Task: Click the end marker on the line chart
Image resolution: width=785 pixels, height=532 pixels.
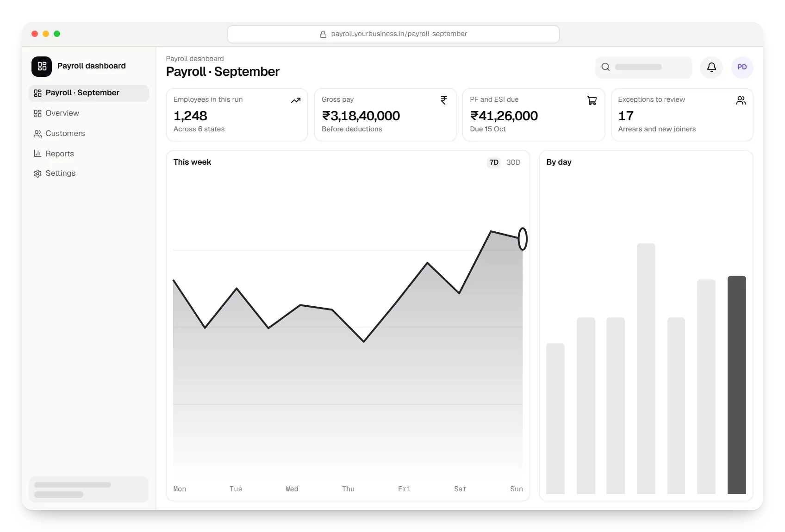Action: click(523, 239)
